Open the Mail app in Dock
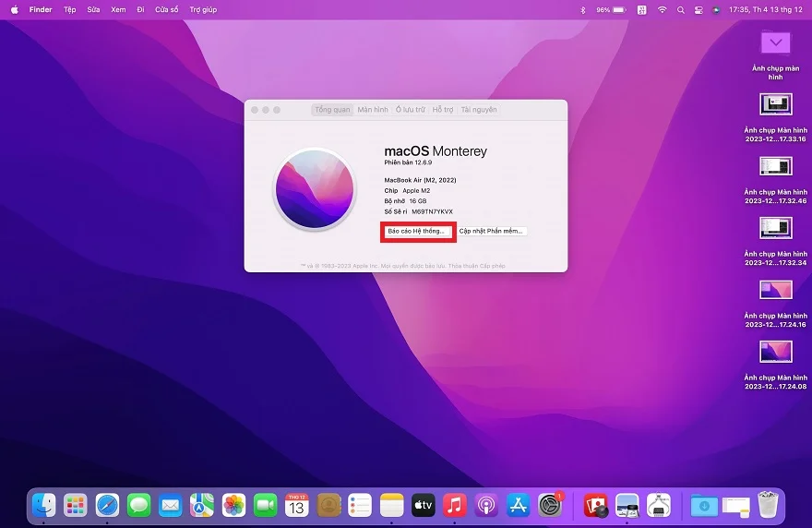The width and height of the screenshot is (812, 528). coord(171,505)
